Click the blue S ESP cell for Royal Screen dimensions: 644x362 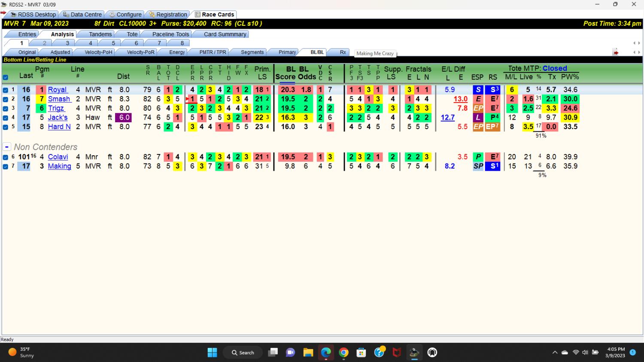pyautogui.click(x=478, y=90)
